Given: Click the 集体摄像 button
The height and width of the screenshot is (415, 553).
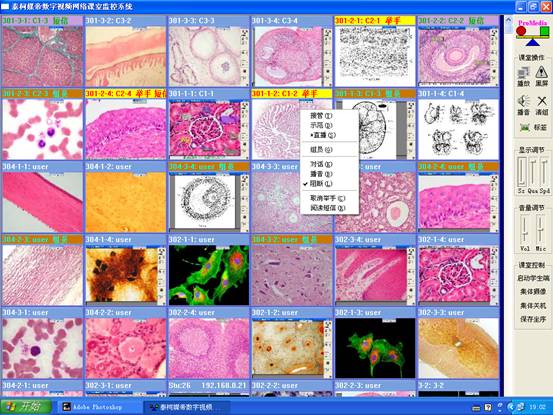Looking at the screenshot, I should (533, 292).
